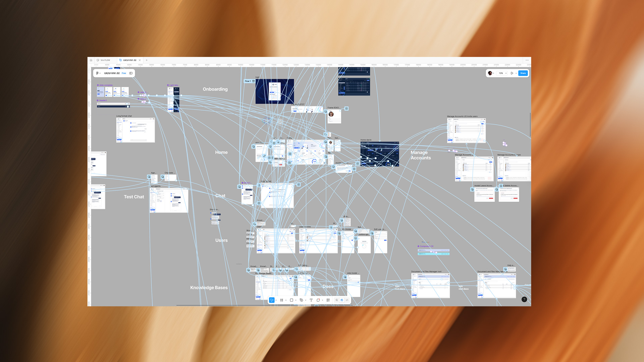This screenshot has height=362, width=644.
Task: Open the help question mark button
Action: [524, 299]
